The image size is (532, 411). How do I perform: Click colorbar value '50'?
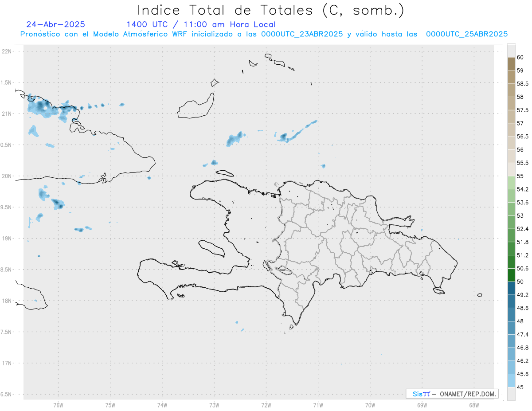tap(520, 282)
